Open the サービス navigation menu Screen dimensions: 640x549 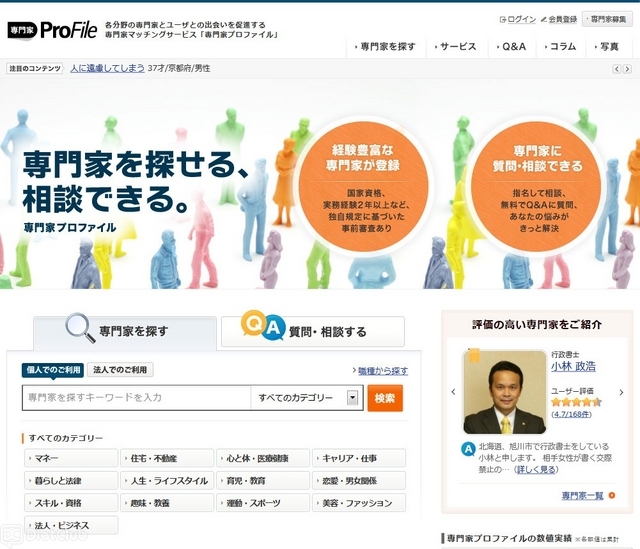click(x=454, y=46)
